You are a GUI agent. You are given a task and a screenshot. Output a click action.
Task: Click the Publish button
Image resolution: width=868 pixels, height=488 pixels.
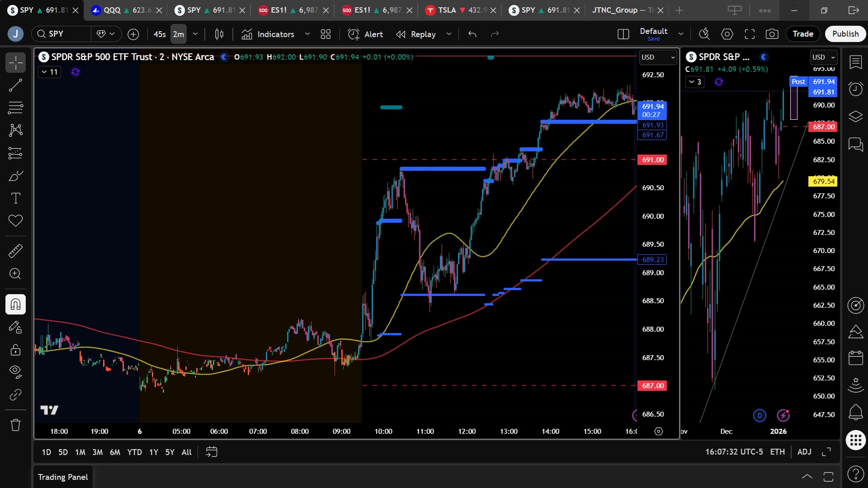tap(845, 34)
